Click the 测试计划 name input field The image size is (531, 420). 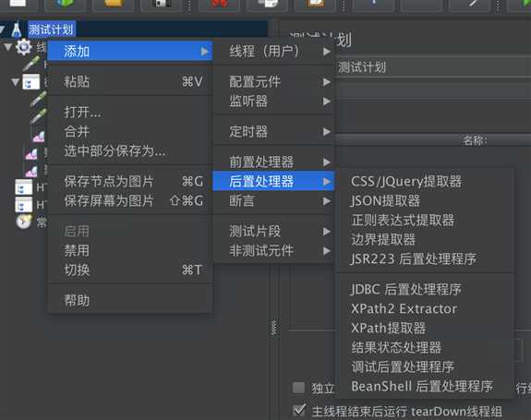click(x=433, y=67)
